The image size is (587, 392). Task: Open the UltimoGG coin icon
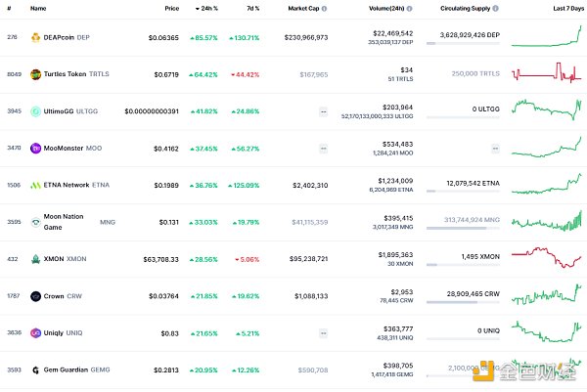click(x=36, y=111)
